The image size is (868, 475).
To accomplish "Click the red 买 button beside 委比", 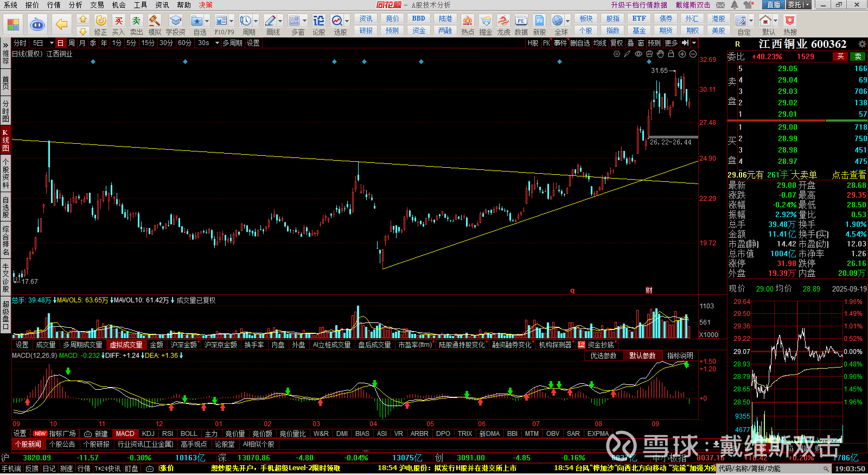I will point(840,56).
